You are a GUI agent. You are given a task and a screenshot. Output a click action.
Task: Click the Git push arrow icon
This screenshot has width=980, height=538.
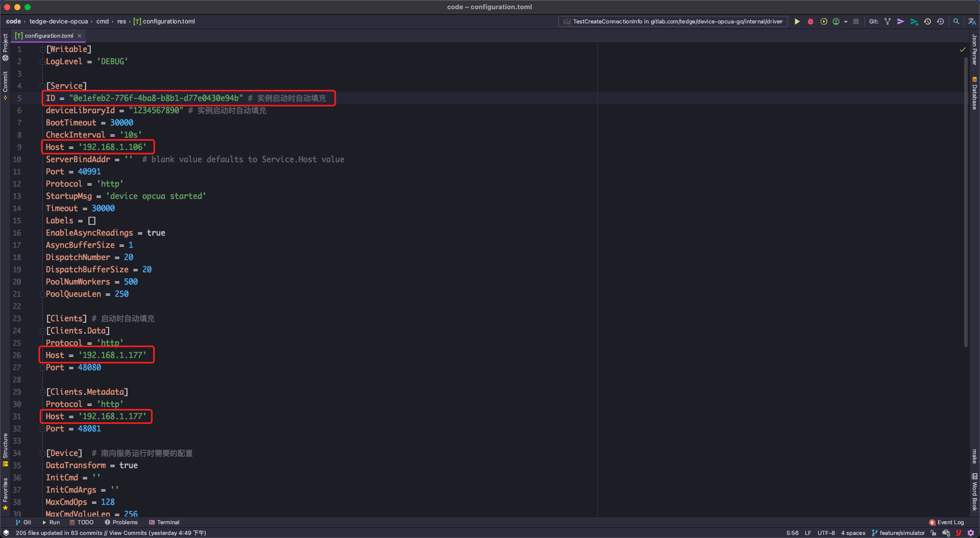(x=914, y=21)
